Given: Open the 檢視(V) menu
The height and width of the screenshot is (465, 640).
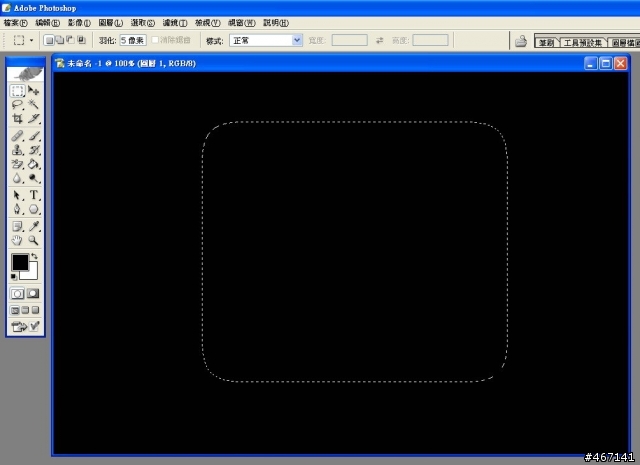Looking at the screenshot, I should pyautogui.click(x=207, y=23).
